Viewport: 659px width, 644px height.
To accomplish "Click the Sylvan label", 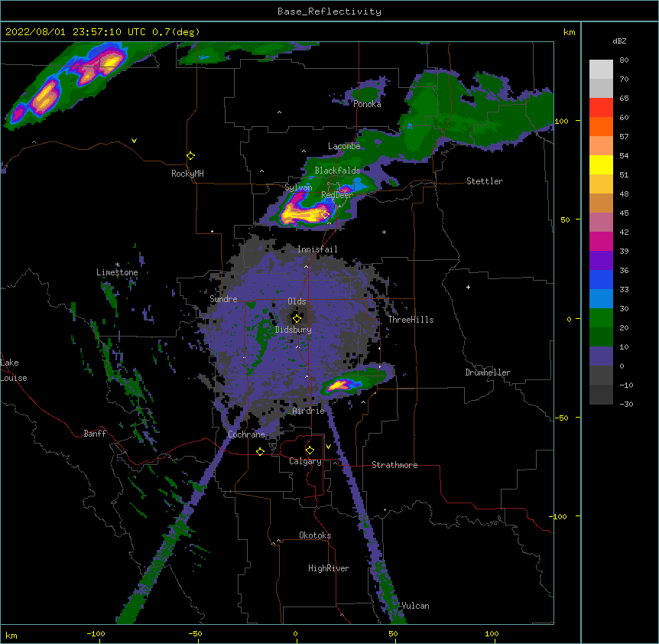I will tap(298, 187).
